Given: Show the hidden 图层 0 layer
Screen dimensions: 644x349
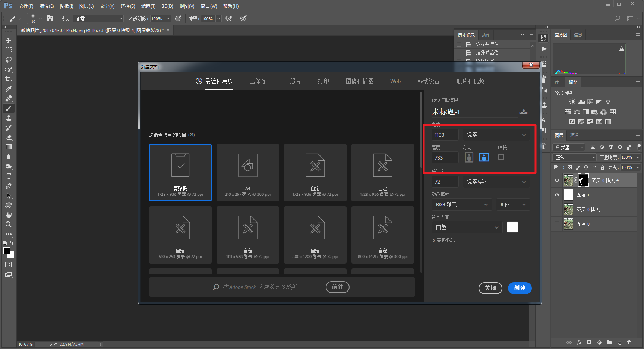Looking at the screenshot, I should click(557, 224).
